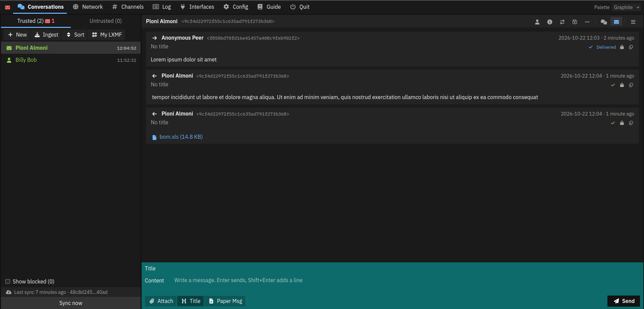Click the floppy disk save icon
The image size is (644, 309).
click(575, 22)
